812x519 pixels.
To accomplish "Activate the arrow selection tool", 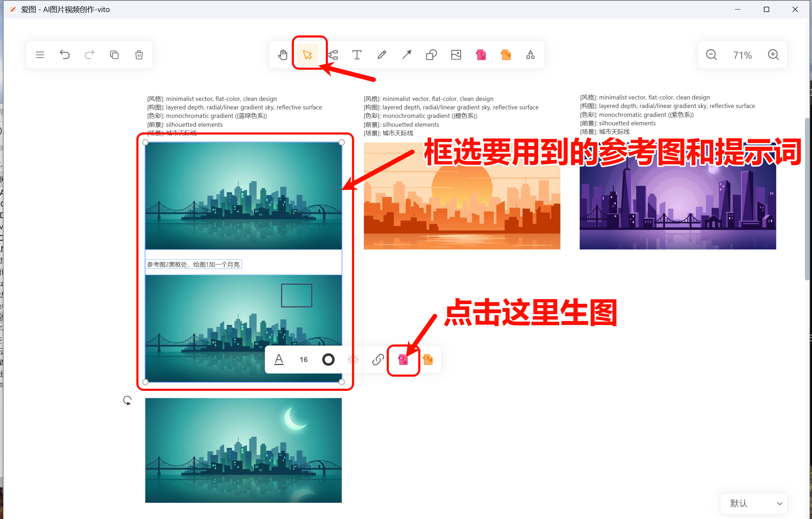I will (x=307, y=55).
